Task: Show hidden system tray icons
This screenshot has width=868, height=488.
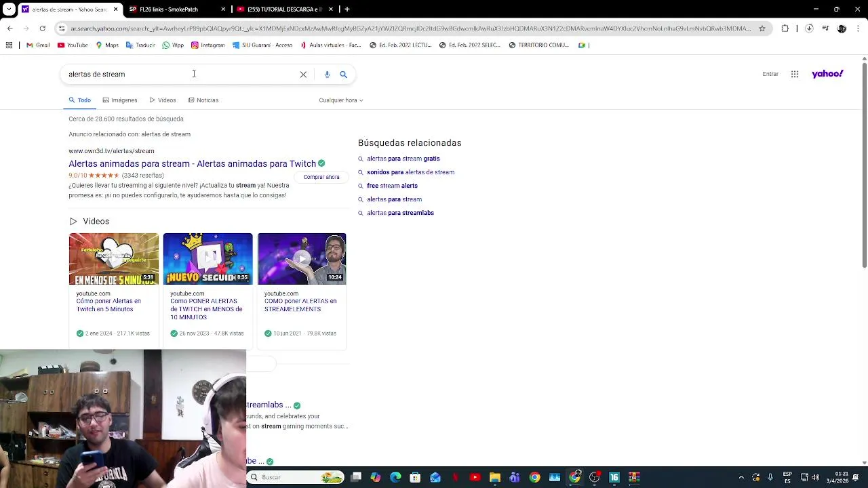Action: click(x=741, y=477)
